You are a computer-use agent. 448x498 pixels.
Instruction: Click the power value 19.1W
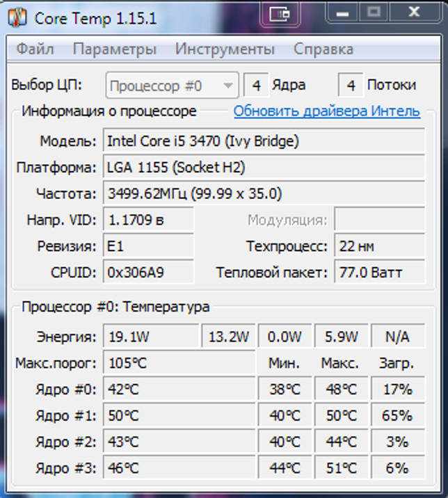click(x=151, y=337)
